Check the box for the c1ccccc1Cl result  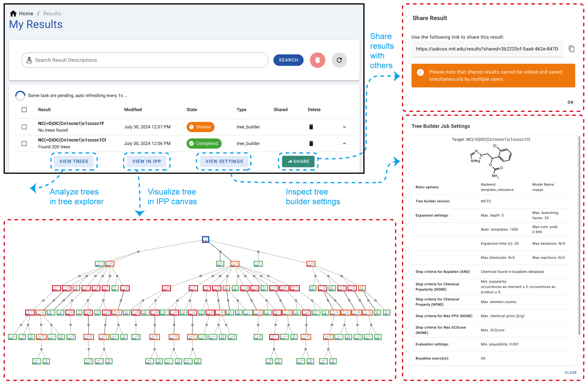[24, 144]
